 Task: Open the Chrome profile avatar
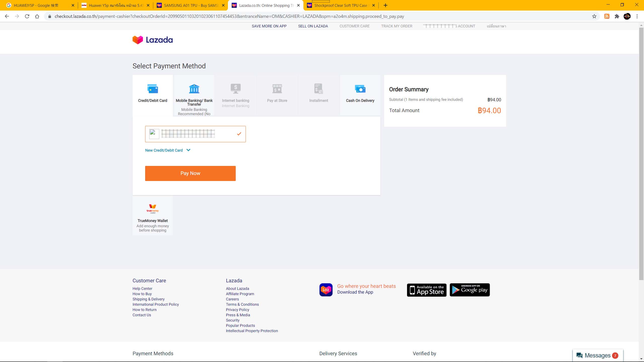tap(627, 16)
